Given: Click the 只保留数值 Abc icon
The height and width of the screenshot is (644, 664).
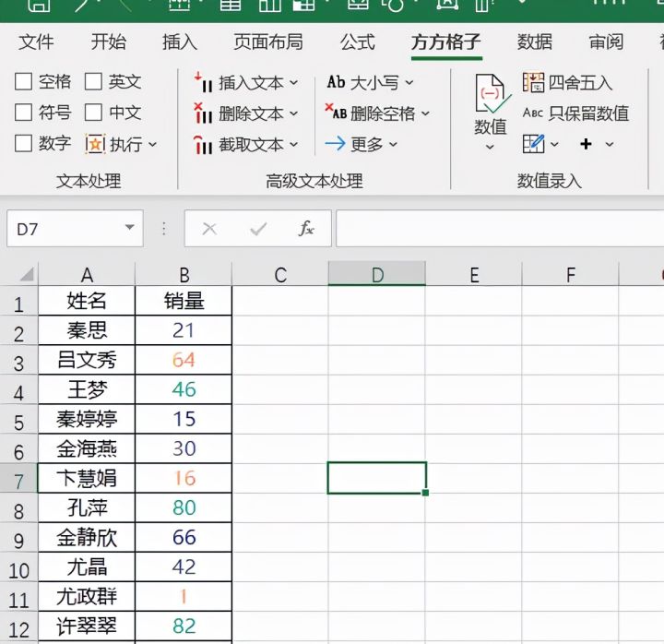Looking at the screenshot, I should (x=533, y=113).
